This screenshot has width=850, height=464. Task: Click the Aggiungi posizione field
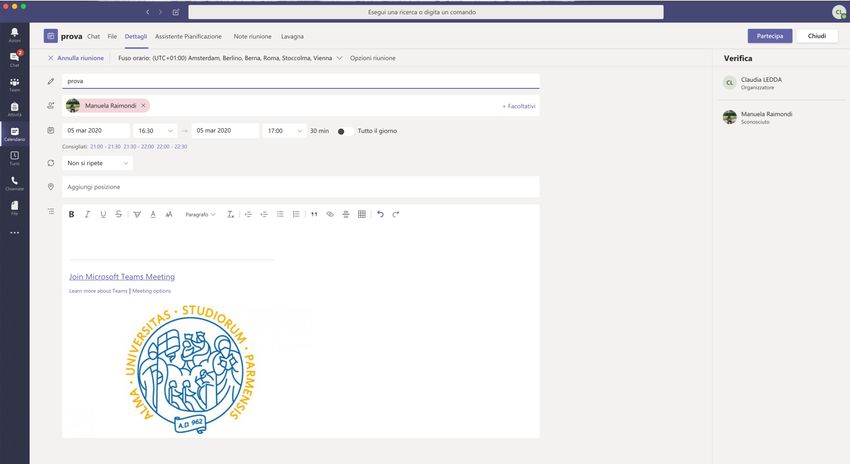click(x=300, y=187)
